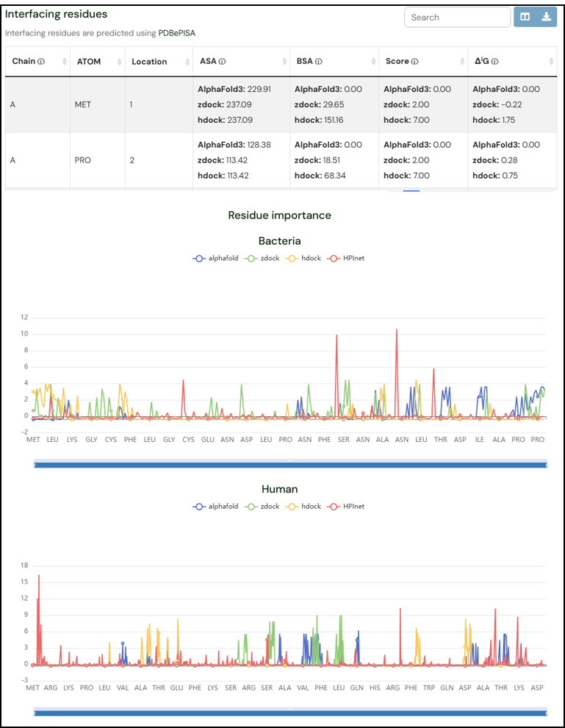Click the info icon next to ΔiG

(x=494, y=62)
